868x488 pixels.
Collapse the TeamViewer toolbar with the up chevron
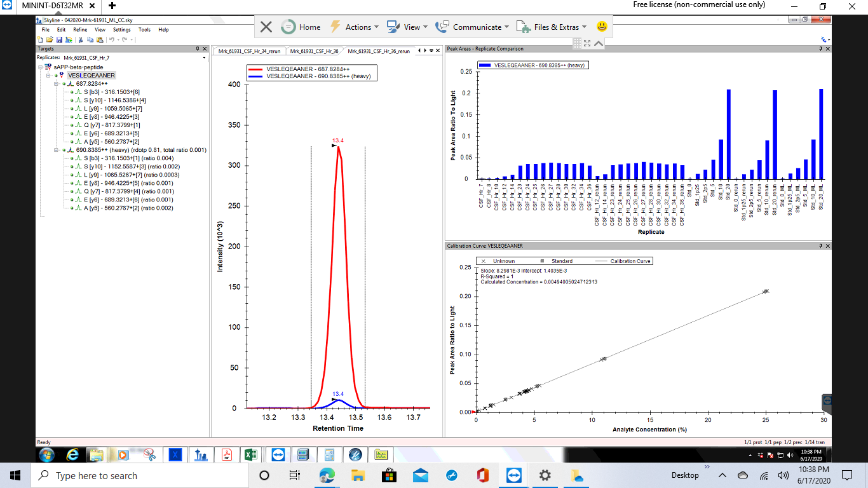(x=599, y=43)
